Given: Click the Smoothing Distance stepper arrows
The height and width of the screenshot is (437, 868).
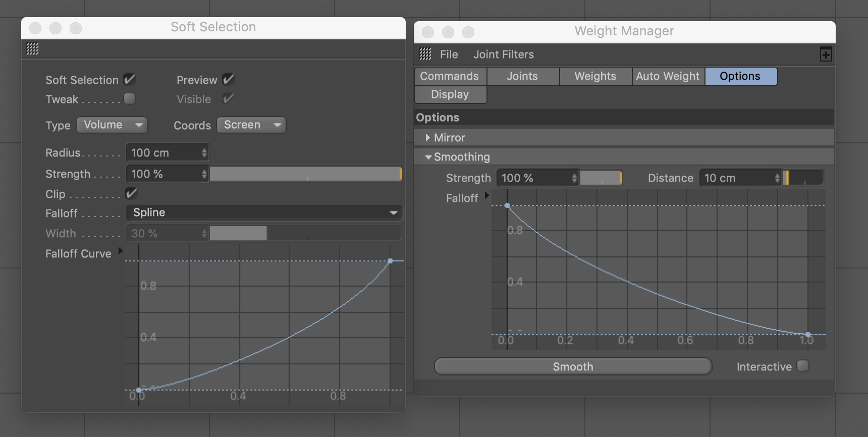Looking at the screenshot, I should pyautogui.click(x=777, y=178).
